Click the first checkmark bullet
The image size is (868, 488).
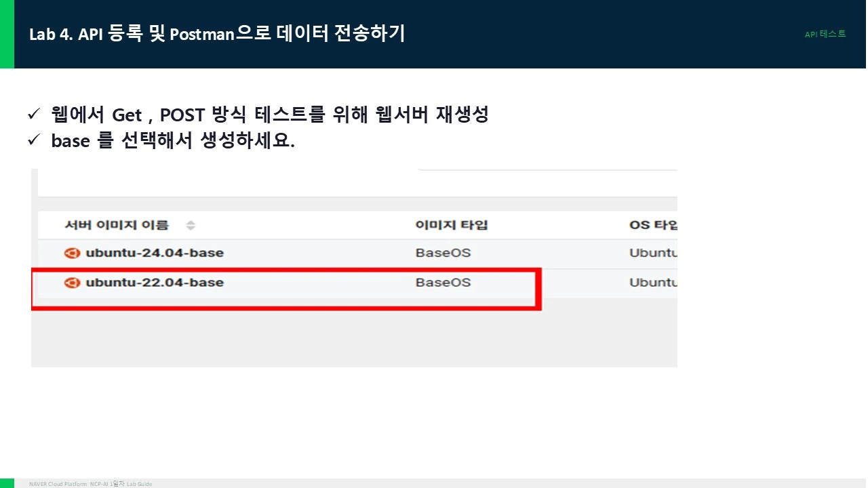click(x=34, y=114)
